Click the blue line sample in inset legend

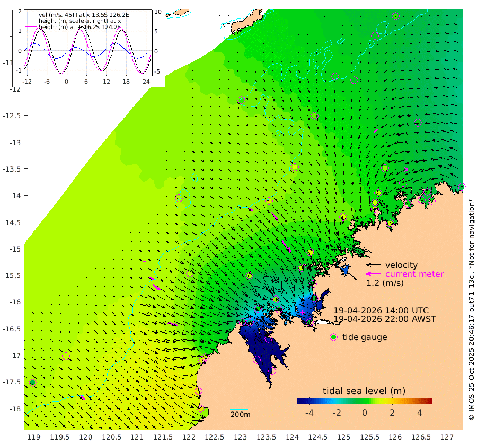(31, 21)
